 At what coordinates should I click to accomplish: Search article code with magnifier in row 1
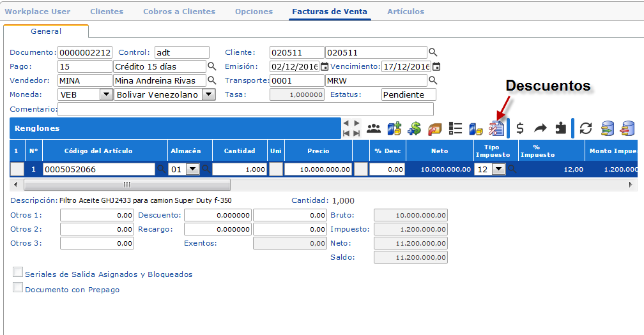[161, 169]
